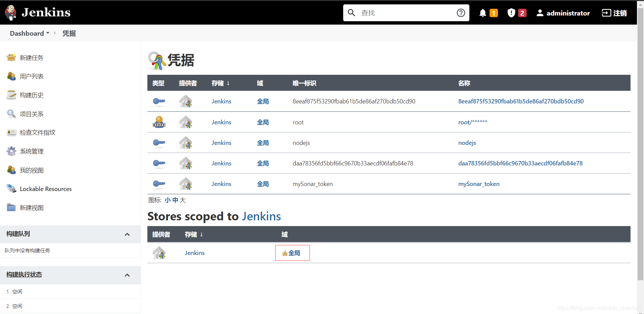Click 全局 domain link in 8eeaf875 row
Screen dimensions: 644x314
(263, 101)
